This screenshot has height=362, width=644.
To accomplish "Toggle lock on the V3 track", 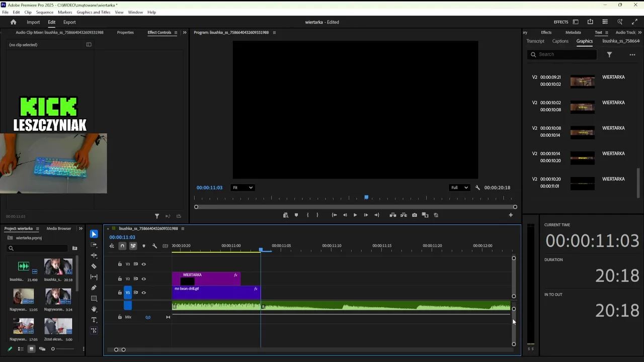I will (x=120, y=264).
